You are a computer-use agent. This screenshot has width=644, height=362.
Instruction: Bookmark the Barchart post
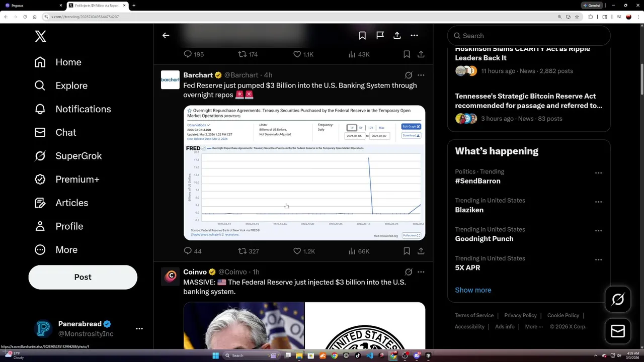coord(407,251)
